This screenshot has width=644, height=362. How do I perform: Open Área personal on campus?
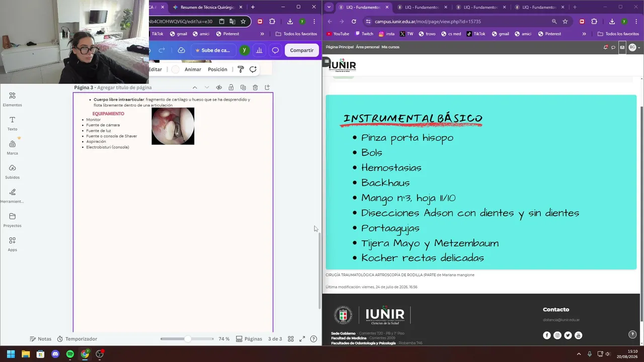point(367,47)
